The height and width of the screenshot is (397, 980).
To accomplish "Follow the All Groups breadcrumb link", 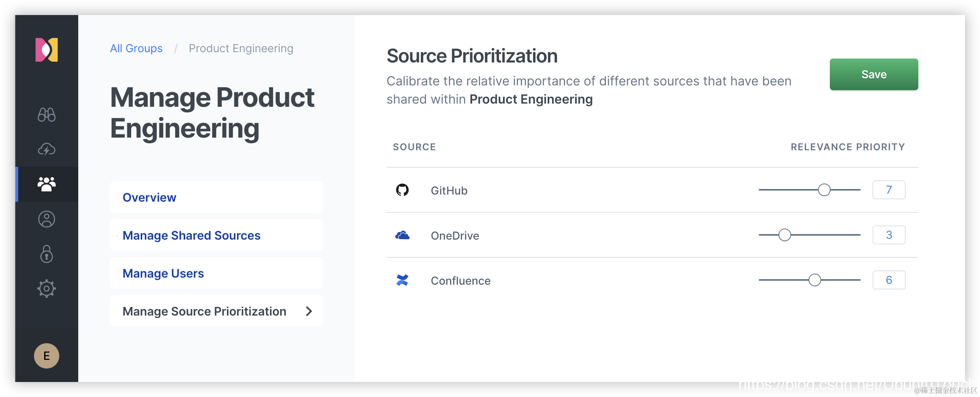I will click(x=136, y=48).
